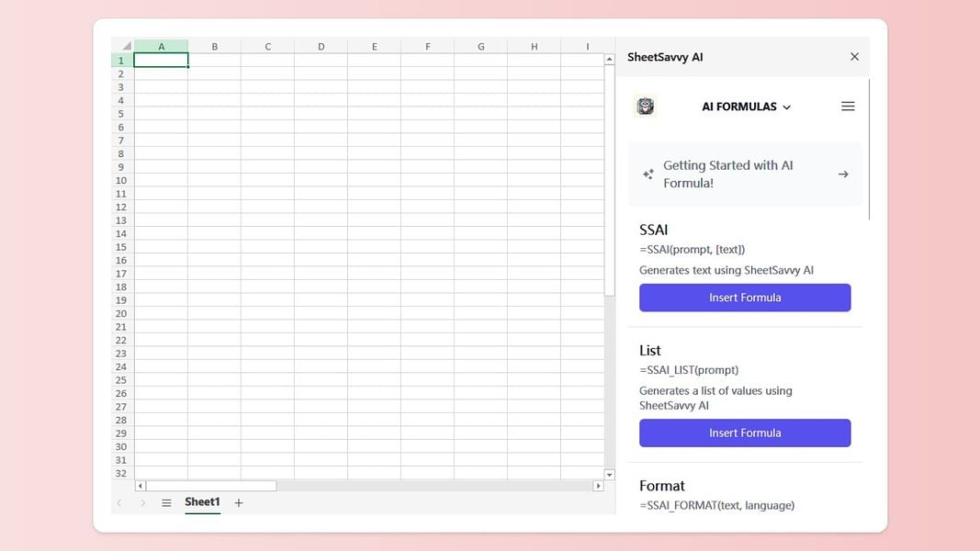The height and width of the screenshot is (551, 980).
Task: Insert the SSAI formula
Action: coord(745,298)
